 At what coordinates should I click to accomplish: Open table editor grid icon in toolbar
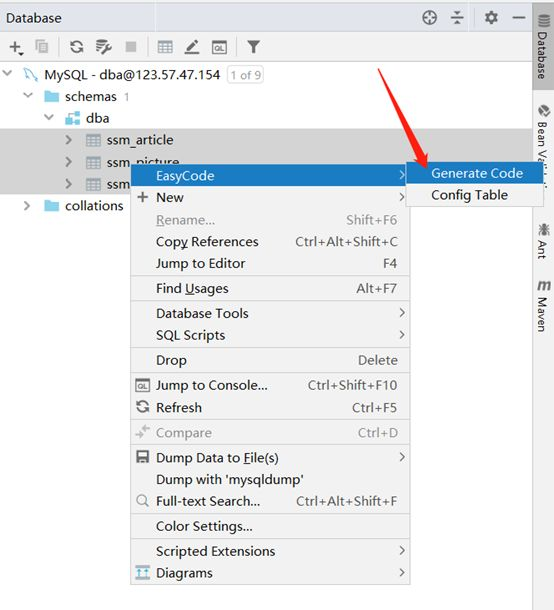(x=165, y=47)
